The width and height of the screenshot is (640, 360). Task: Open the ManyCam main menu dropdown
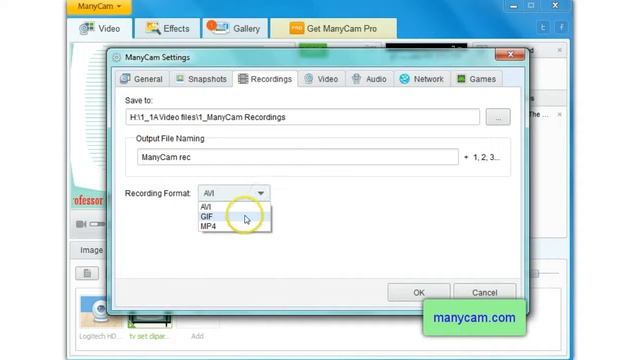tap(99, 7)
